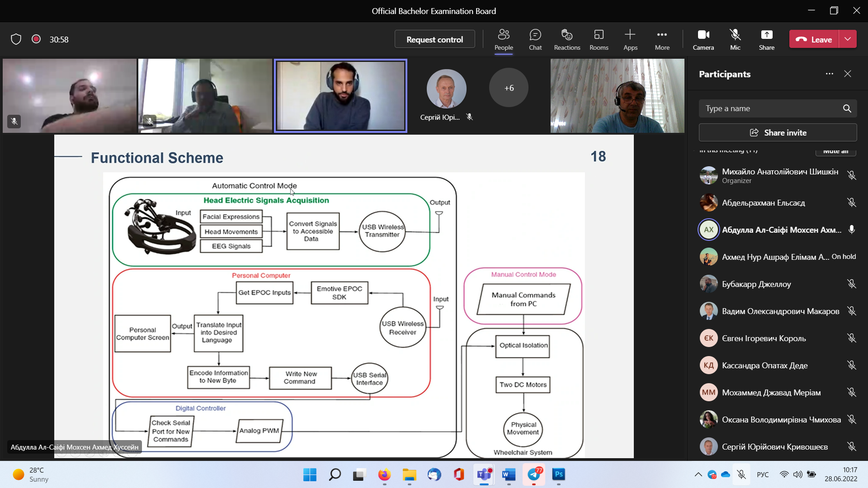Open Apps in the meeting toolbar

point(630,39)
